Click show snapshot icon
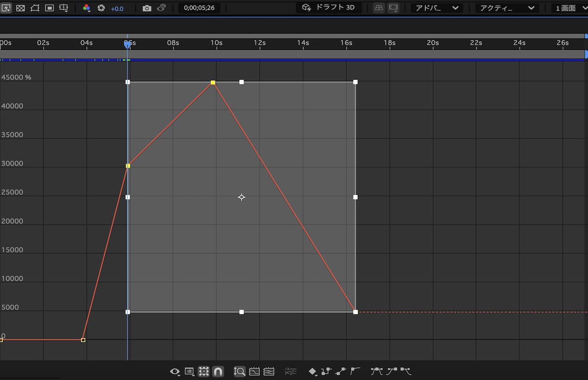This screenshot has width=588, height=380. [162, 8]
